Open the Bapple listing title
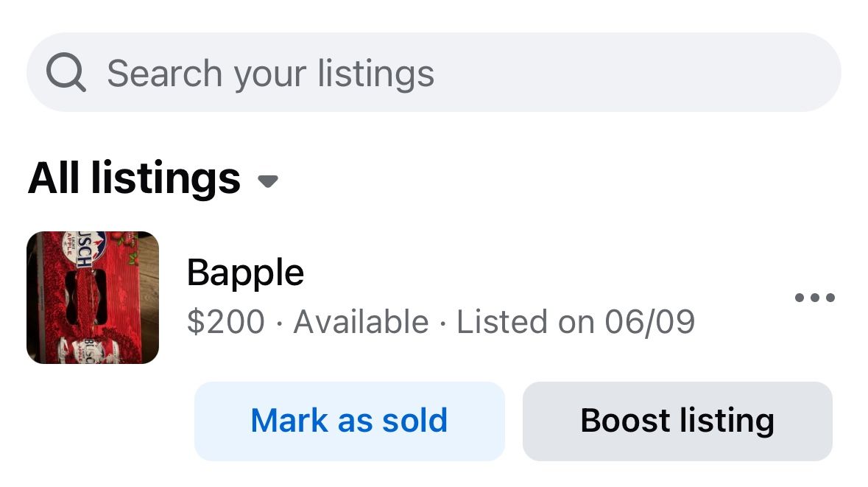 point(245,273)
